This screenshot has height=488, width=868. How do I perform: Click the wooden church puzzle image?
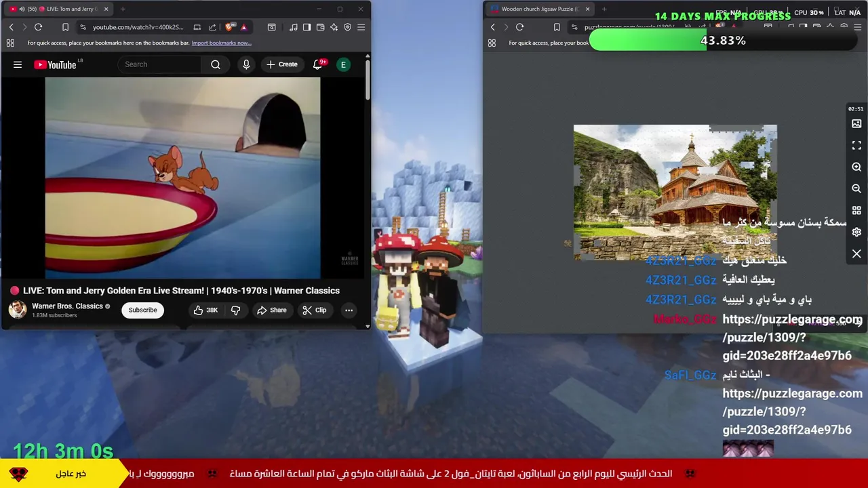(x=675, y=192)
